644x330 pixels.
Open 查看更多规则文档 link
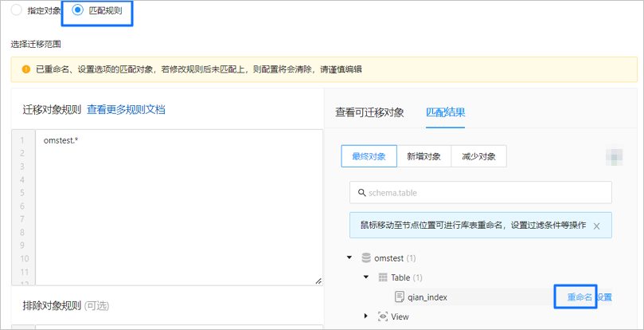pyautogui.click(x=126, y=109)
